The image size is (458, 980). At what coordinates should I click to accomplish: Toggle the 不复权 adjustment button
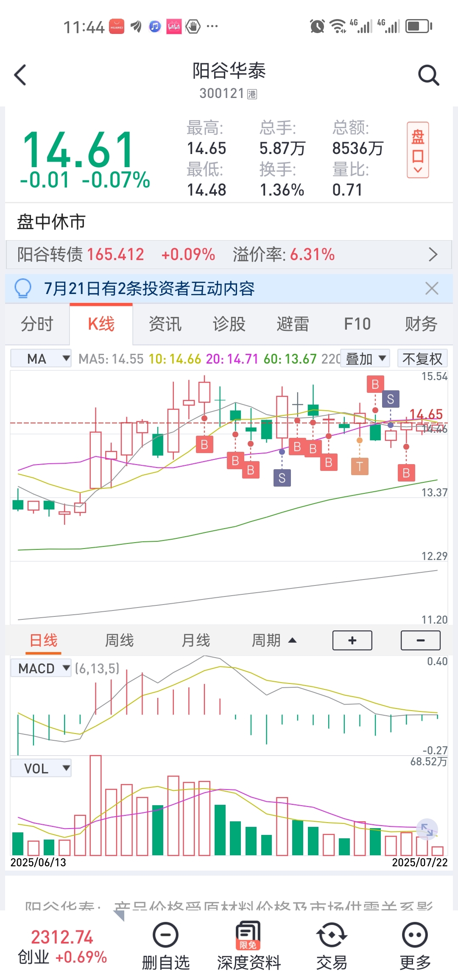pyautogui.click(x=422, y=358)
